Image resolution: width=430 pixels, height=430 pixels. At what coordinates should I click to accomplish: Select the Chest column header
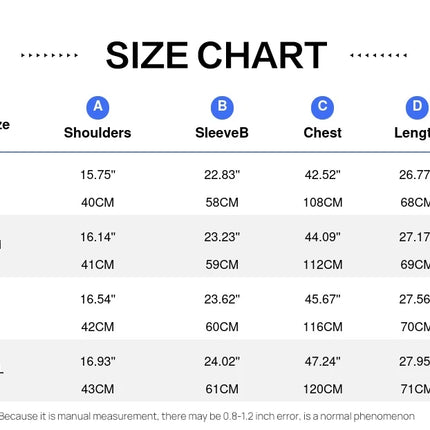322,133
